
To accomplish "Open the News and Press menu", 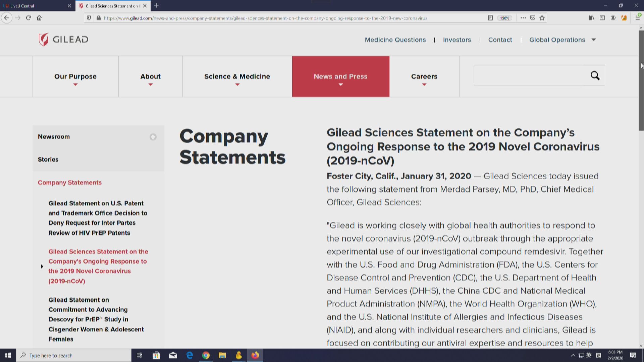I will [x=340, y=76].
